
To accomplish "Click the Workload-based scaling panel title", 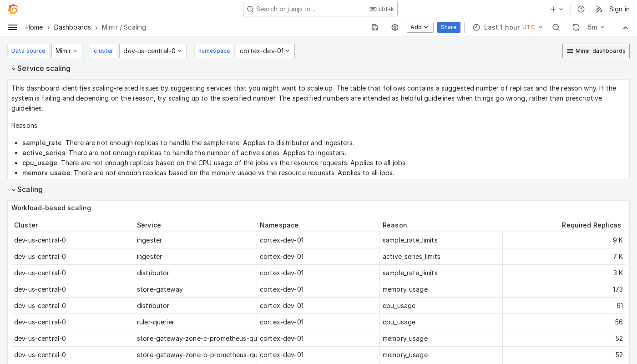I will click(x=51, y=208).
